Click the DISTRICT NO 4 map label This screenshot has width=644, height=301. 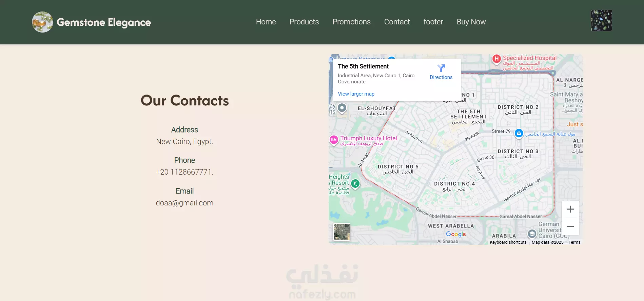[454, 184]
